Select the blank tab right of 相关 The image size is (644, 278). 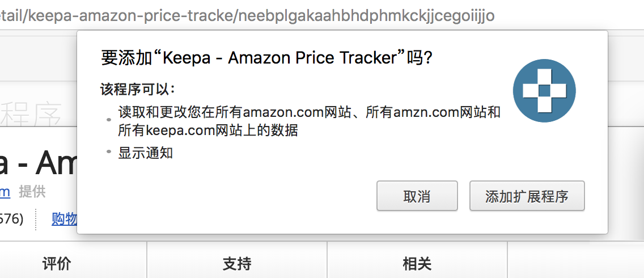click(x=576, y=264)
